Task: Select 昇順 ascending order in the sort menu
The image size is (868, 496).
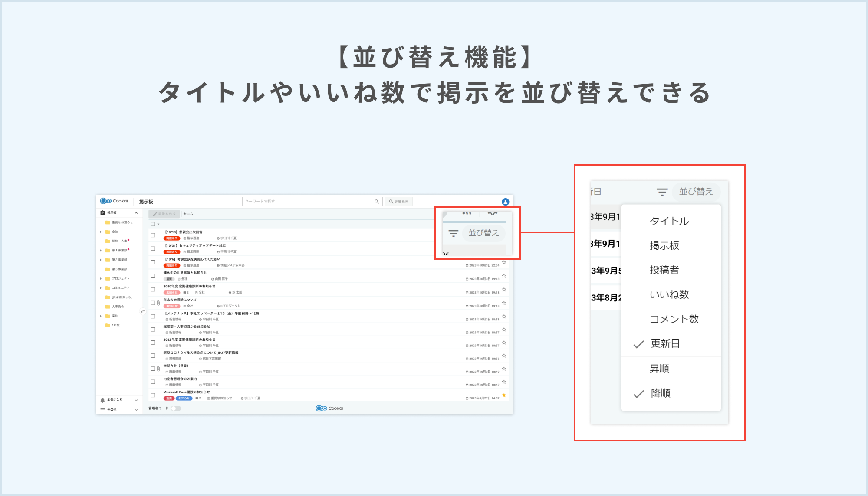Action: click(x=671, y=369)
